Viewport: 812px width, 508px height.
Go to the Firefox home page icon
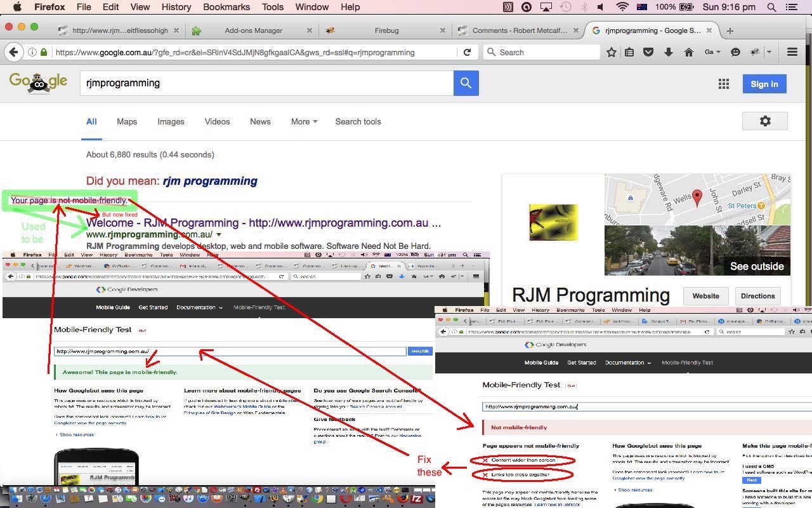(688, 52)
